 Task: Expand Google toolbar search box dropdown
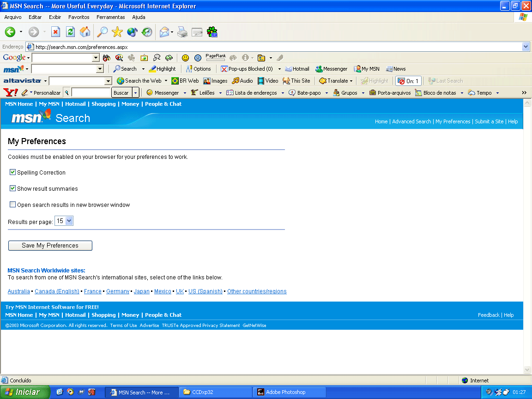(96, 58)
